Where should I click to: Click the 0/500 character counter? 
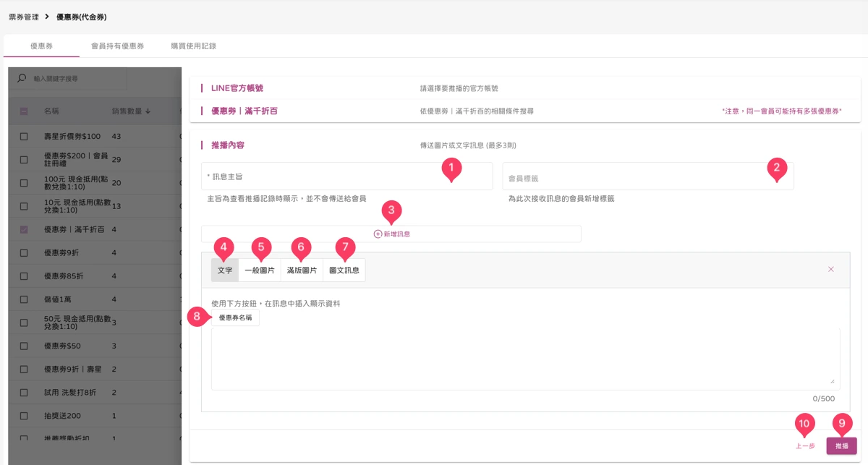point(823,398)
